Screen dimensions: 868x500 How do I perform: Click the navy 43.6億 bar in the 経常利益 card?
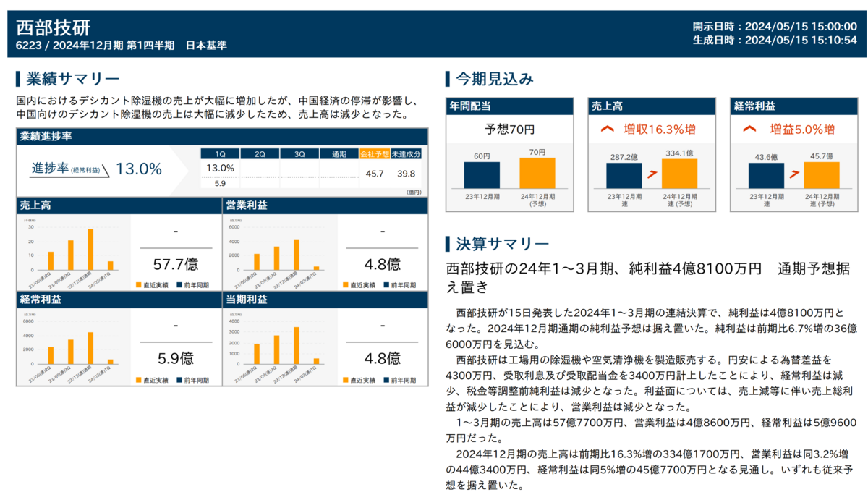(767, 176)
